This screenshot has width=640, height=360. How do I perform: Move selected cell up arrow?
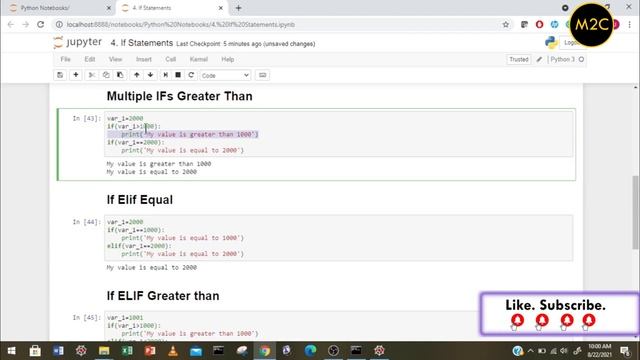tap(137, 75)
